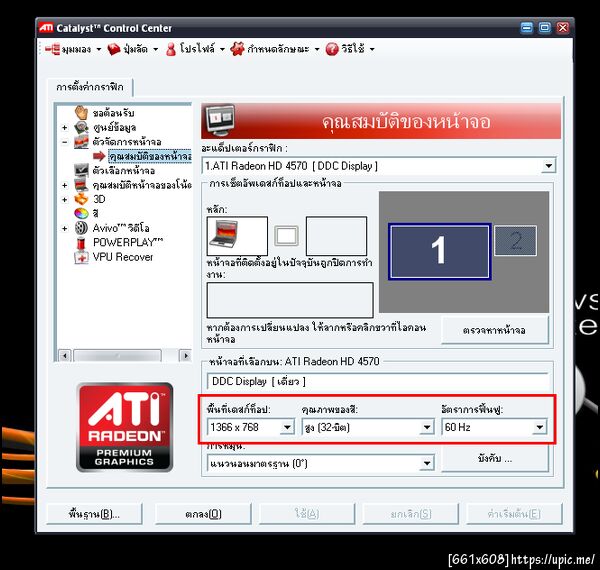Click the ใช้(A) Apply button

click(307, 513)
